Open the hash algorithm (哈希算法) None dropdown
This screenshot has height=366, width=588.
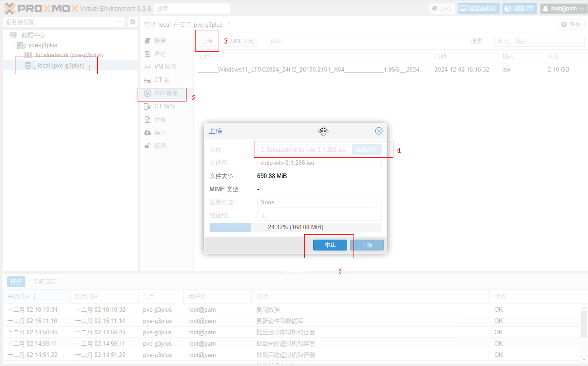(319, 202)
